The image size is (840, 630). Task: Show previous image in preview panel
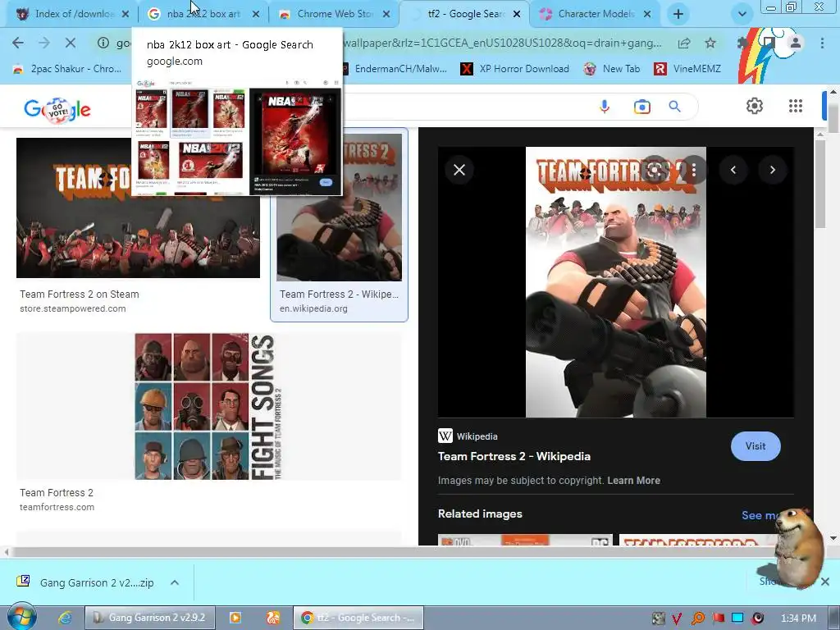pyautogui.click(x=733, y=170)
